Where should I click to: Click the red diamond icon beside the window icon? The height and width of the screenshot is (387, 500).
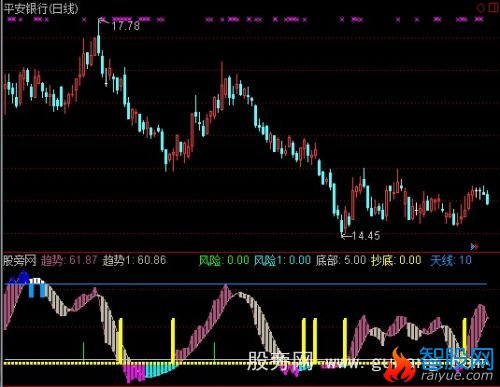pyautogui.click(x=480, y=8)
